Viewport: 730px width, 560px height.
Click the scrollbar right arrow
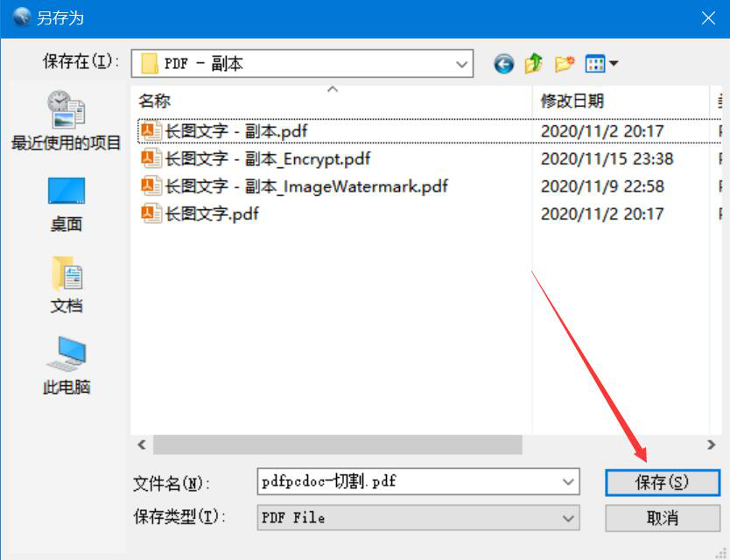(x=711, y=444)
